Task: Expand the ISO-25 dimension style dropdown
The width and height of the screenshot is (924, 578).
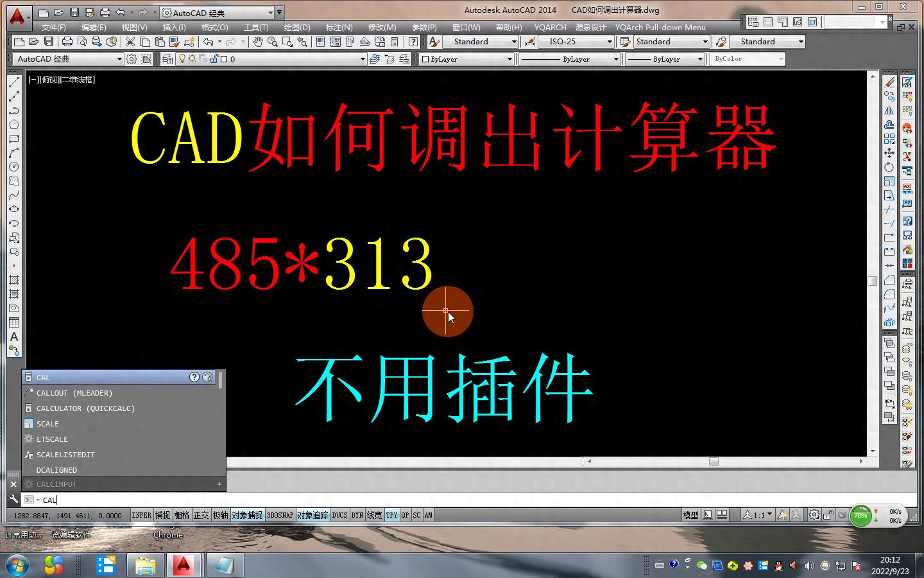Action: click(610, 42)
